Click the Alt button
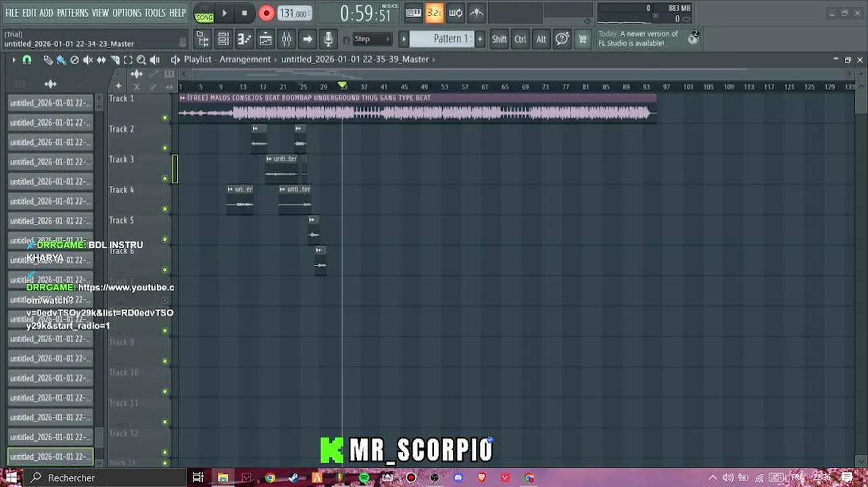The width and height of the screenshot is (868, 487). 541,39
